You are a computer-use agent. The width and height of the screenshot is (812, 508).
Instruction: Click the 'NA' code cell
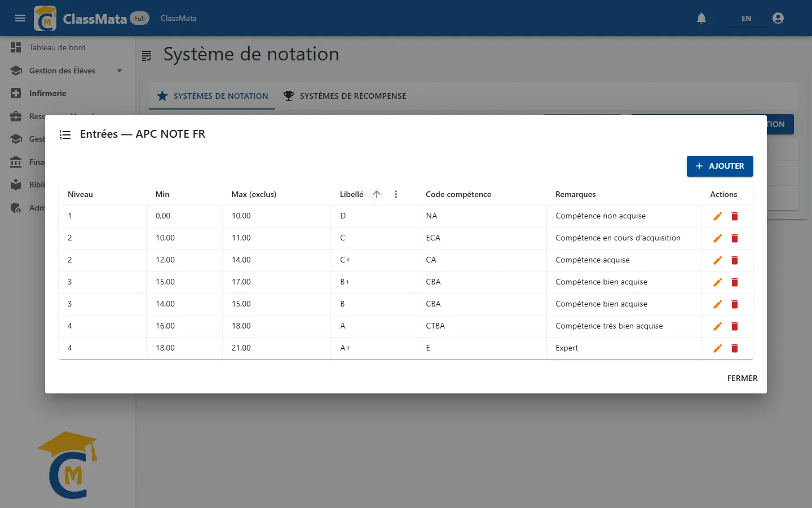pyautogui.click(x=482, y=216)
